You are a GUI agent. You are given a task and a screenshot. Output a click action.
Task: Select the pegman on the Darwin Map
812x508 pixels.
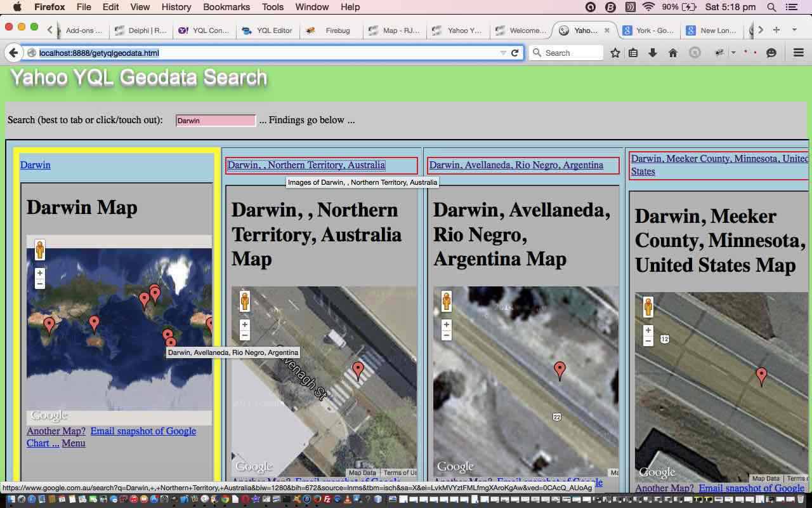point(40,250)
